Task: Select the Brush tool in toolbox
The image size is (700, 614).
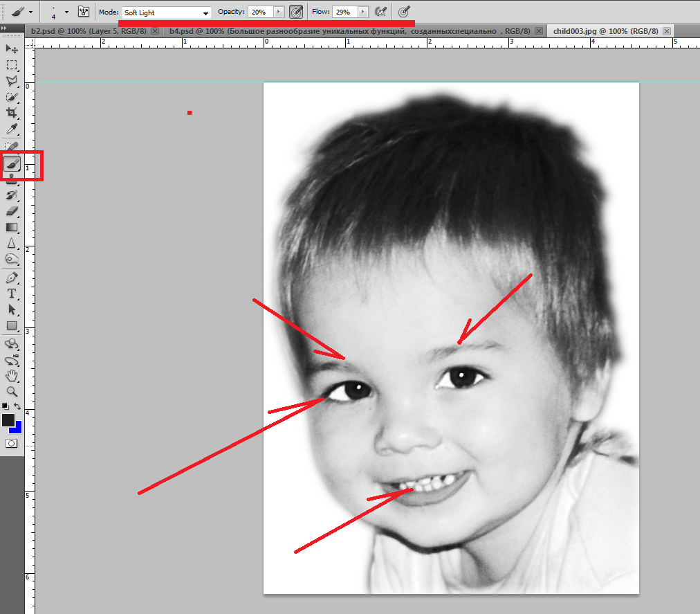Action: (12, 164)
